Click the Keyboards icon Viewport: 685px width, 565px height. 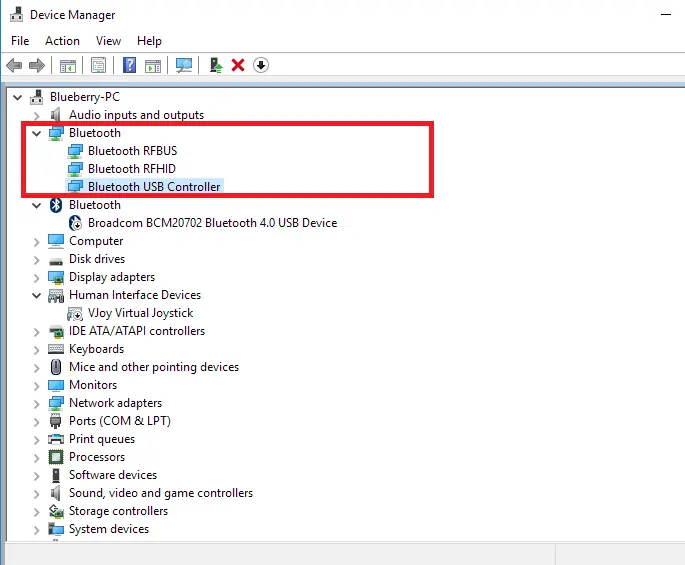click(55, 349)
